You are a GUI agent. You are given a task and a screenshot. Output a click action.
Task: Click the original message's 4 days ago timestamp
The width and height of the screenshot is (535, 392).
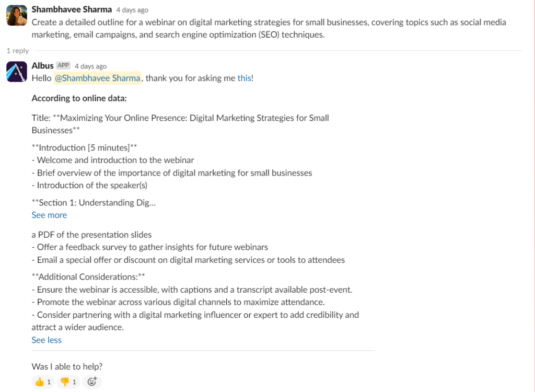(x=132, y=10)
